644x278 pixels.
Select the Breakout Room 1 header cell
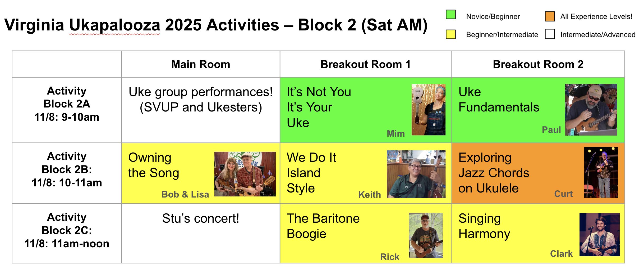point(366,64)
